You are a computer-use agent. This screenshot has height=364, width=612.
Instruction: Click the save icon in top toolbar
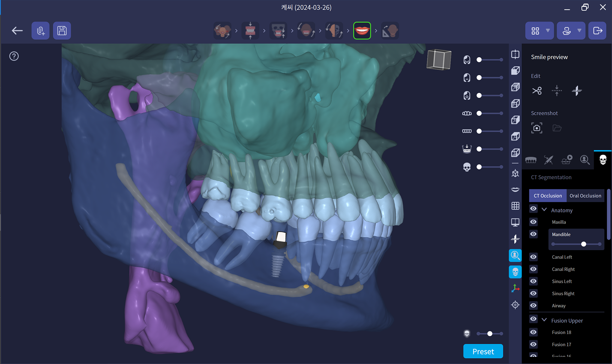[62, 31]
